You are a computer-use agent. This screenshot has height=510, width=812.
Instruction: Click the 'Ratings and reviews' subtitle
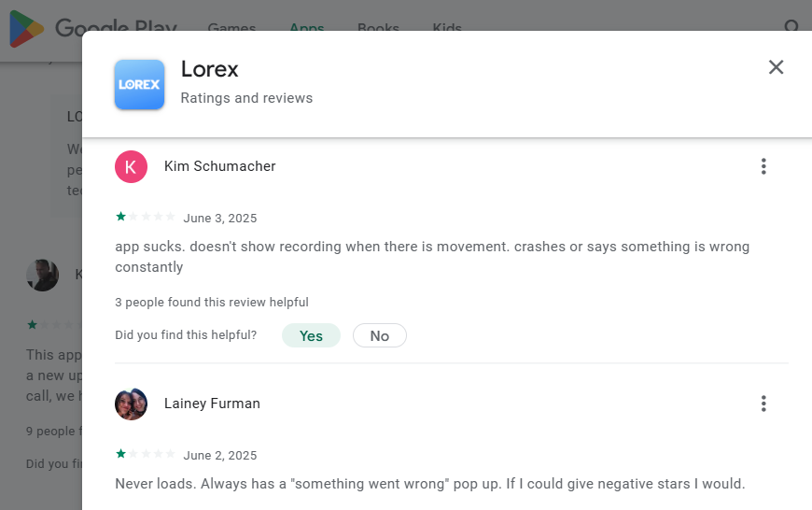click(x=246, y=98)
